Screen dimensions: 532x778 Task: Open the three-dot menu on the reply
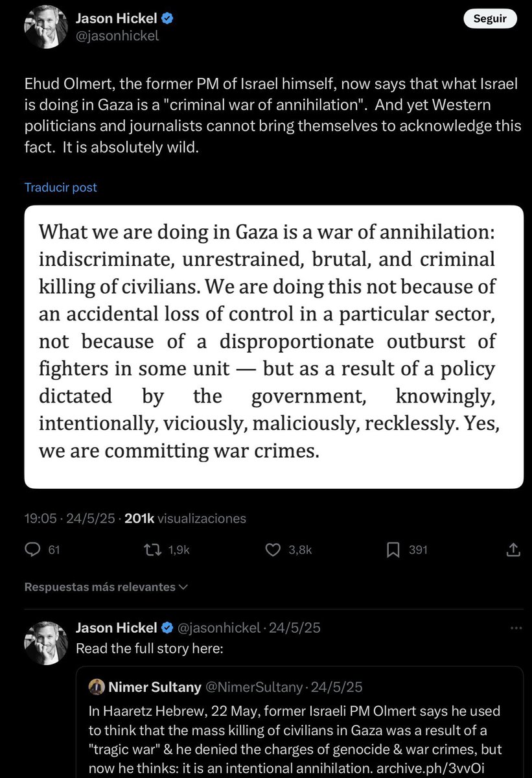(516, 628)
